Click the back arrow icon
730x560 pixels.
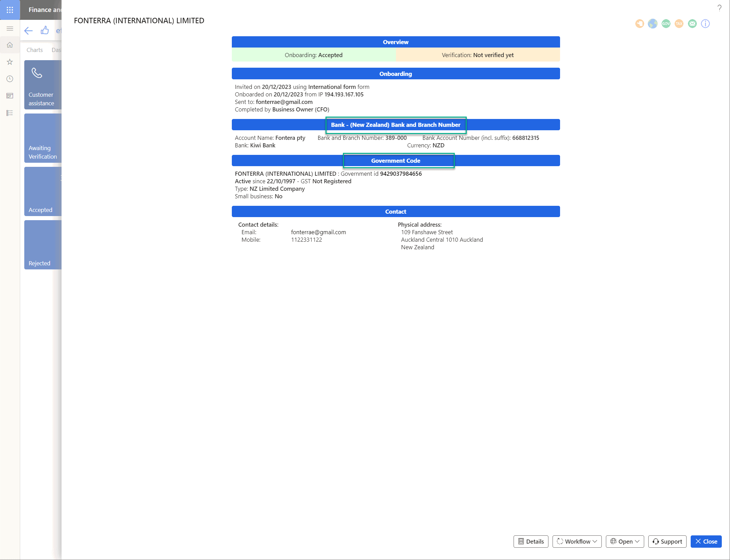coord(28,31)
